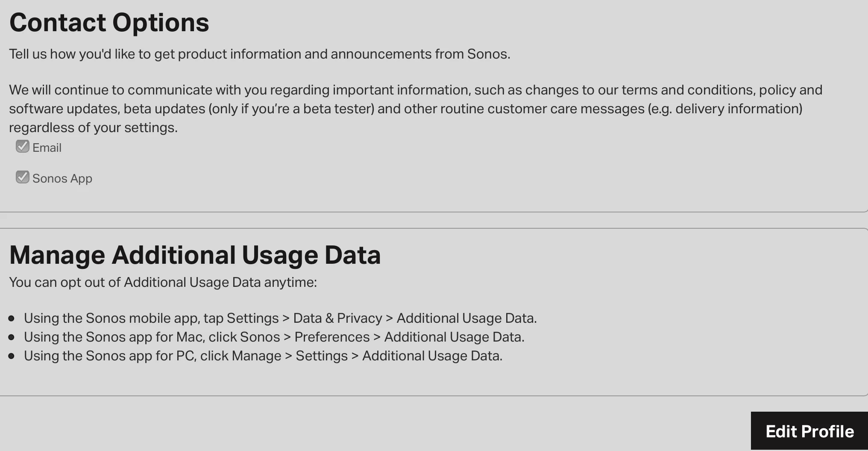Toggle the Email contact checkbox

pos(23,147)
